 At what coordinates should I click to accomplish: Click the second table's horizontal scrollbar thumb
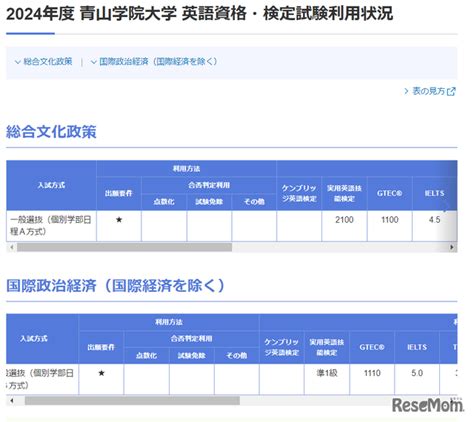[x=132, y=400]
